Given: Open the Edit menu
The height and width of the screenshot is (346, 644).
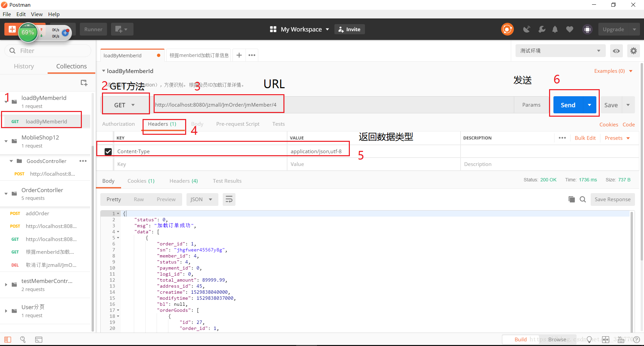Looking at the screenshot, I should coord(21,14).
